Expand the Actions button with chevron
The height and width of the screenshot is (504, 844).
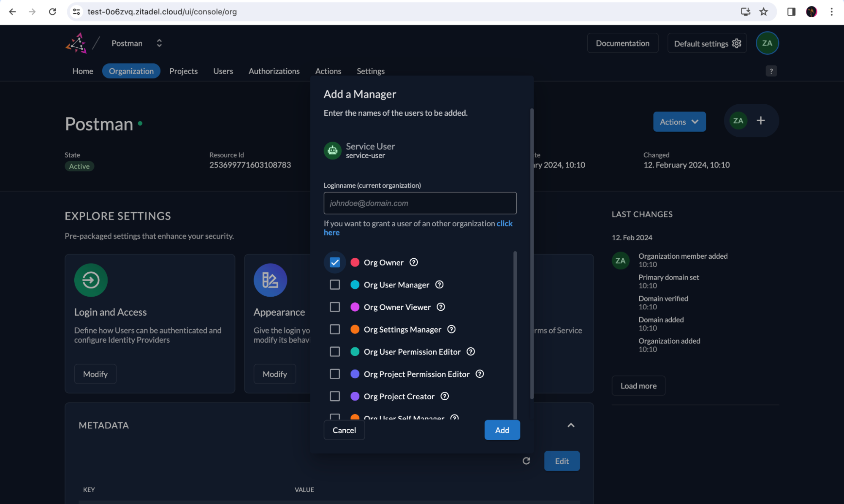679,121
